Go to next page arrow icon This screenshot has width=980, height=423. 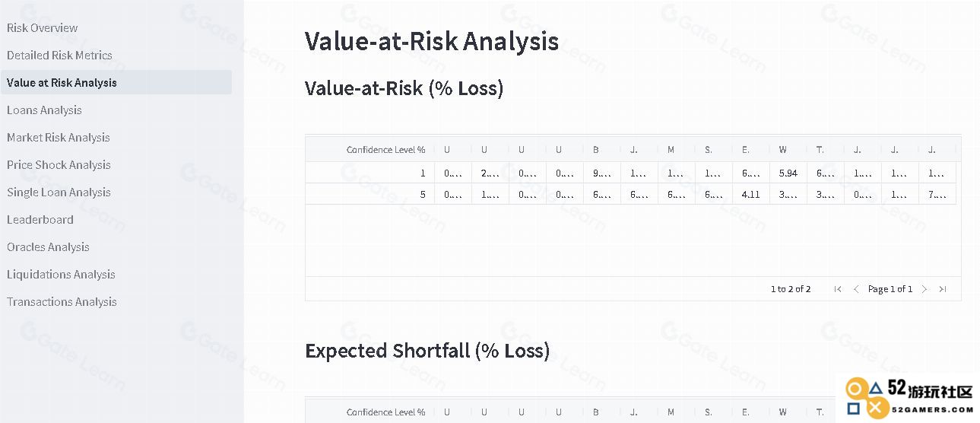tap(924, 289)
